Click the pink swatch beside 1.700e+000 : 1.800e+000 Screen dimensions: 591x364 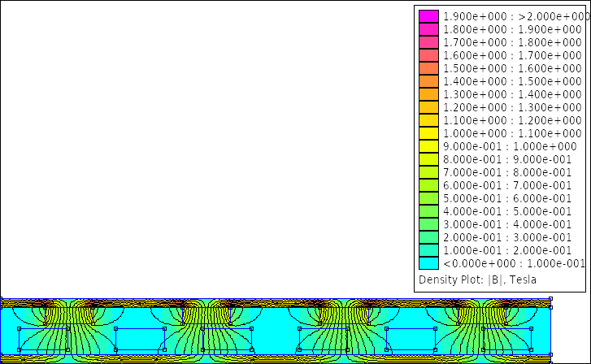coord(428,42)
